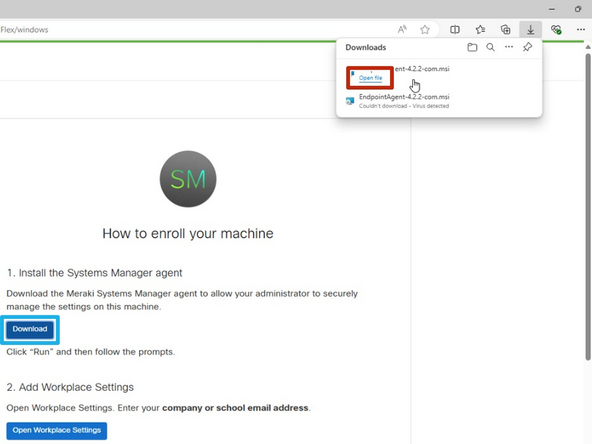The image size is (592, 444).
Task: Click scrollbar up arrow
Action: pos(588,47)
